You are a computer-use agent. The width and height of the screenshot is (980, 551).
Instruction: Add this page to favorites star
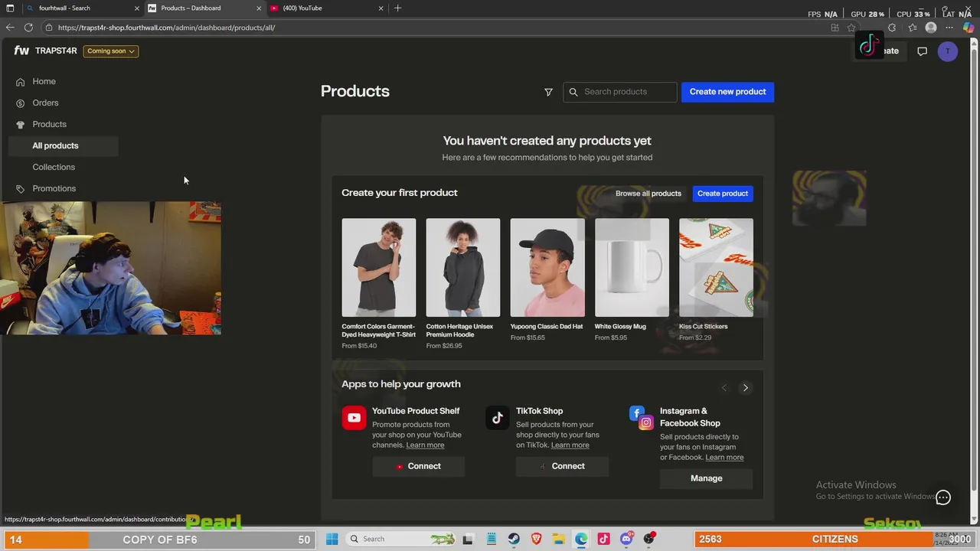click(851, 28)
